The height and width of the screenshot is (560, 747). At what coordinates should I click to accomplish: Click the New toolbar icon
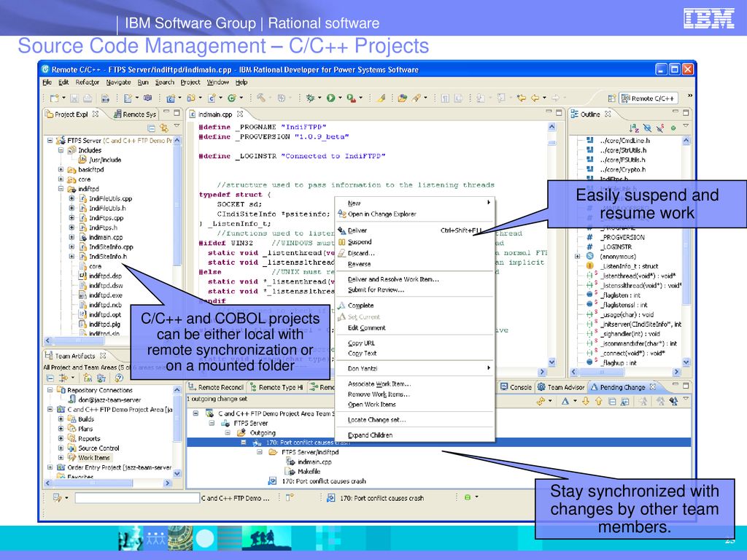(x=54, y=98)
